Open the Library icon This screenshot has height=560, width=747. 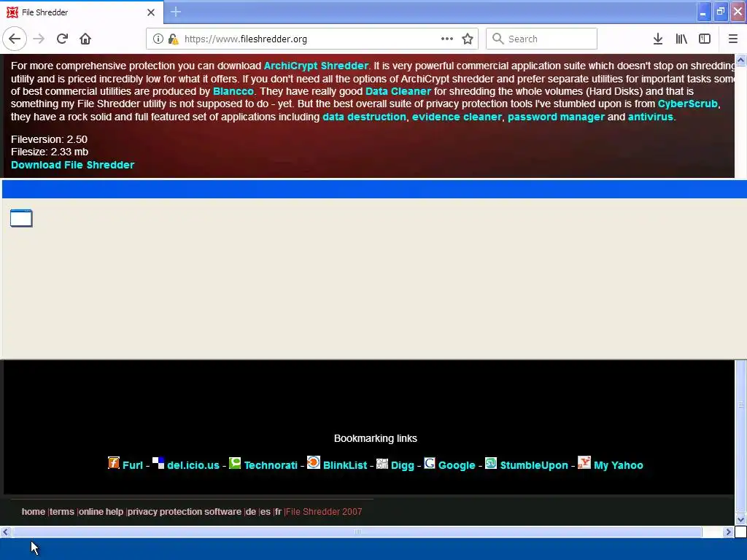[x=681, y=39]
